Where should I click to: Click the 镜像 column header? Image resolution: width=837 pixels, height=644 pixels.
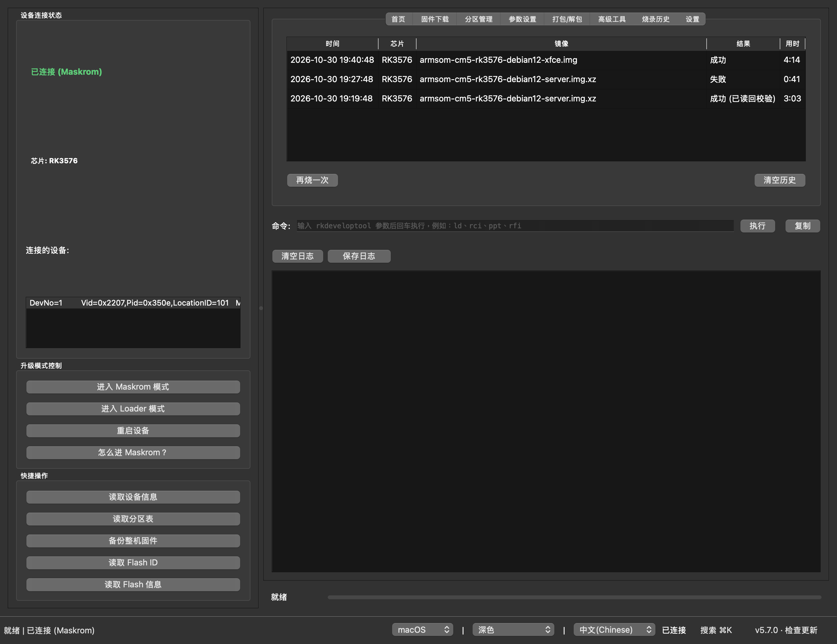coord(561,44)
